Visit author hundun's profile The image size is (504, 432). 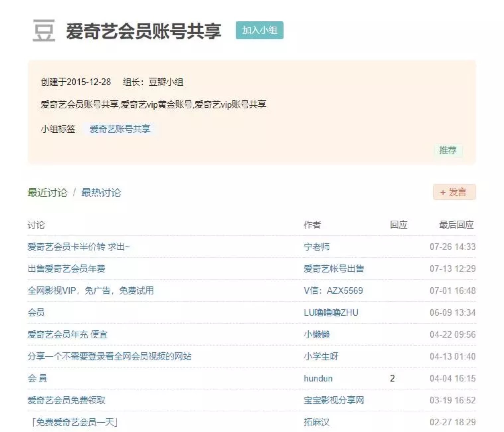pos(318,378)
